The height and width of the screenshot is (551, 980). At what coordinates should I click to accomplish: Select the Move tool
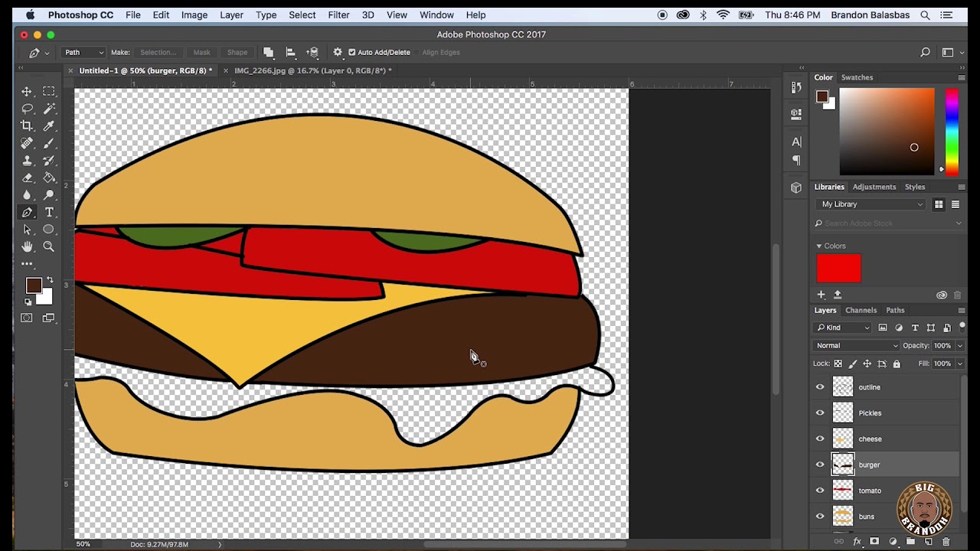[x=27, y=91]
